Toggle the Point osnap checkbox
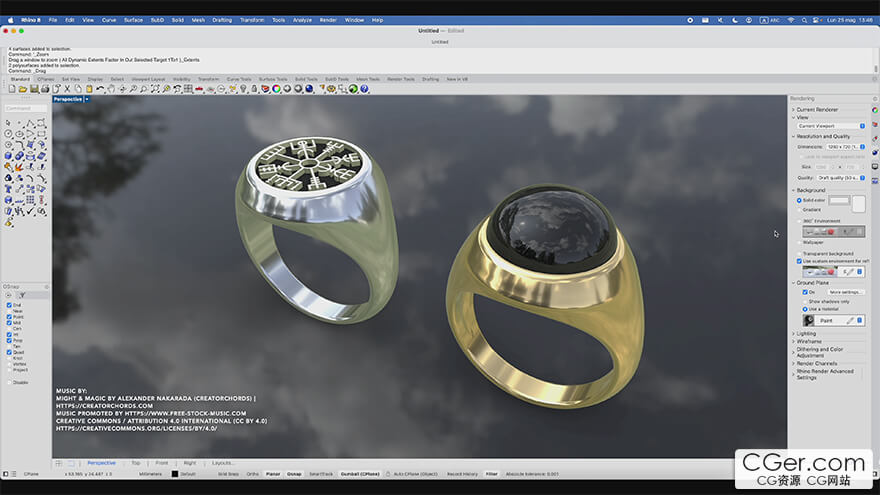 (x=9, y=317)
